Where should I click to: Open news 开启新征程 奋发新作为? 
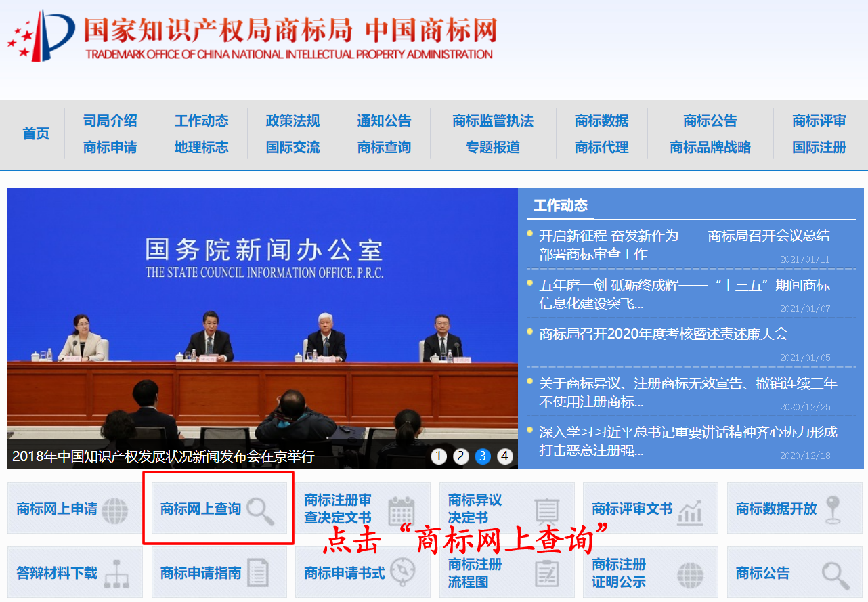coord(685,244)
